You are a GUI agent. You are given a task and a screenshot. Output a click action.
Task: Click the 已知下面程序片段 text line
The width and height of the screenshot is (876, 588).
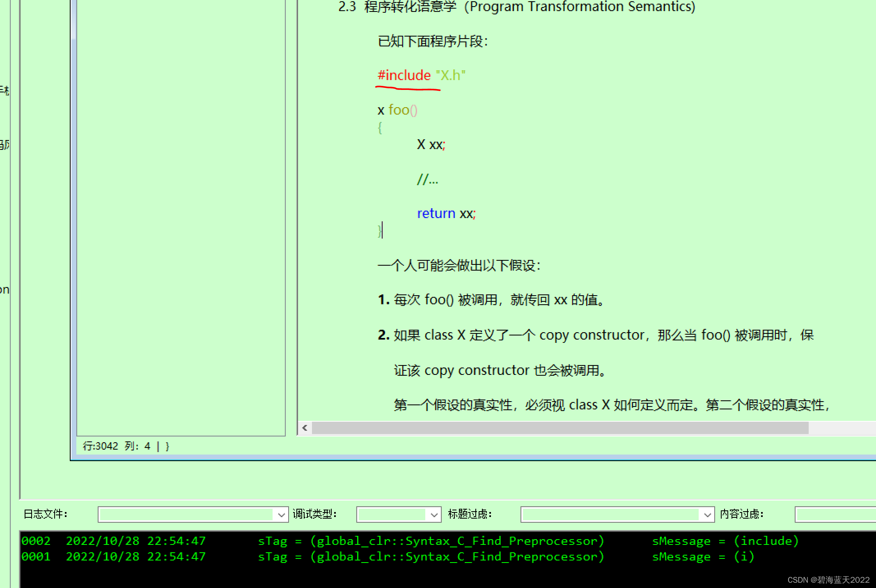(x=433, y=41)
